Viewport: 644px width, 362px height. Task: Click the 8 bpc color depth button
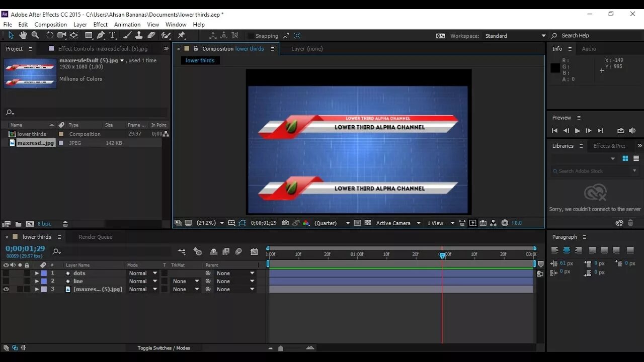(44, 224)
